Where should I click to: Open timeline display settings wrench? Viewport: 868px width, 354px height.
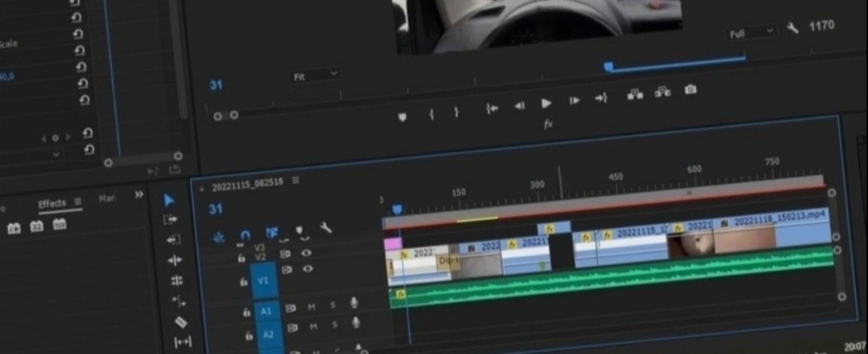(326, 227)
